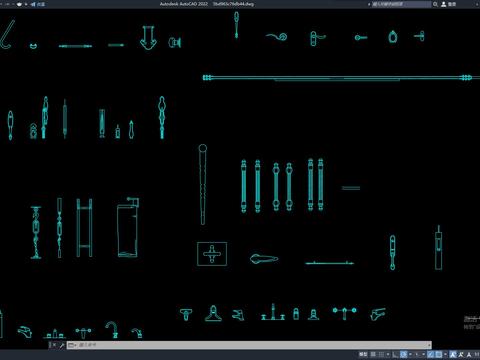Image resolution: width=480 pixels, height=360 pixels.
Task: Expand command history arrow at command line end
Action: pos(429,345)
